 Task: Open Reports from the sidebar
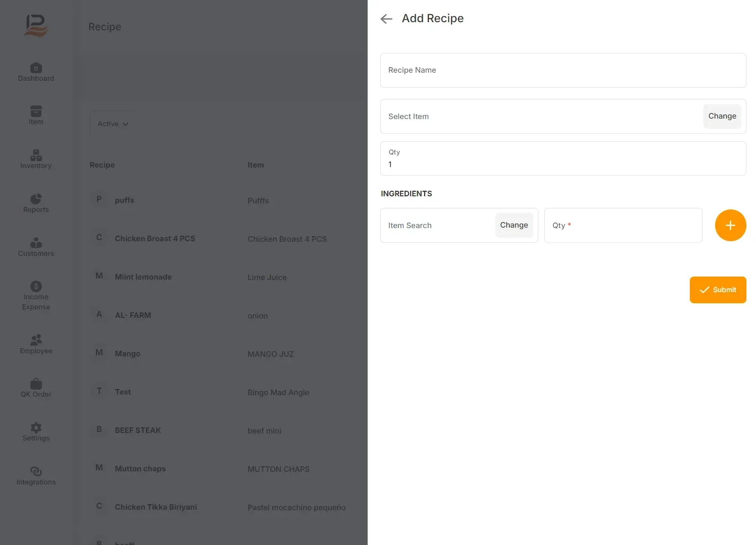[36, 203]
